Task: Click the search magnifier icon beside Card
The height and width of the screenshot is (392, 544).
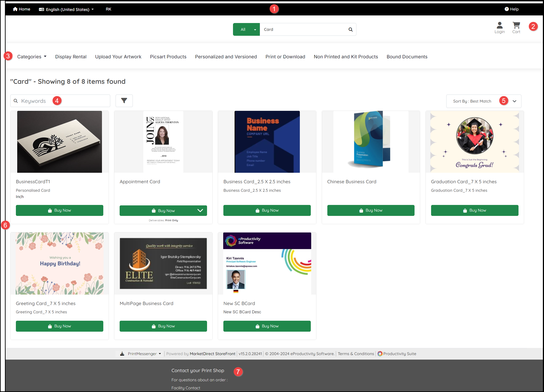Action: (350, 30)
